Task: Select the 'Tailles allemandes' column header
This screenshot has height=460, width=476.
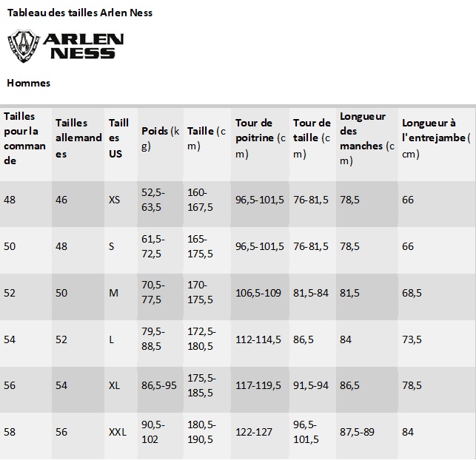Action: (x=78, y=138)
